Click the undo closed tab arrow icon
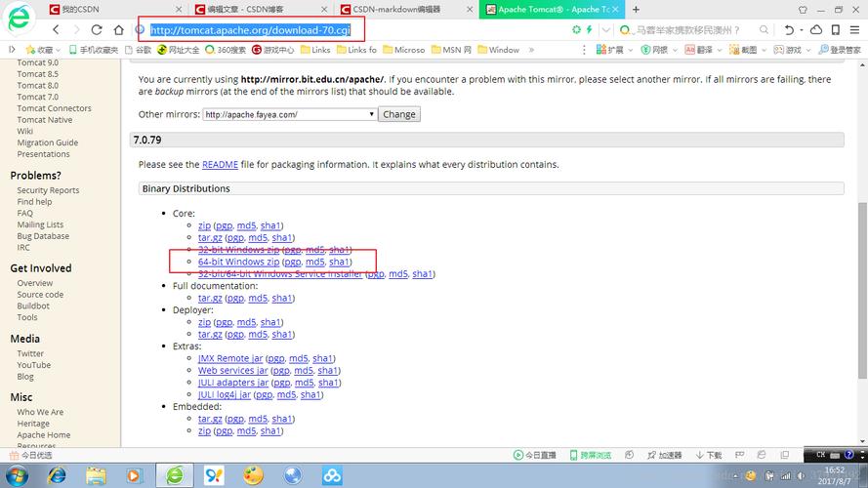 tap(789, 29)
